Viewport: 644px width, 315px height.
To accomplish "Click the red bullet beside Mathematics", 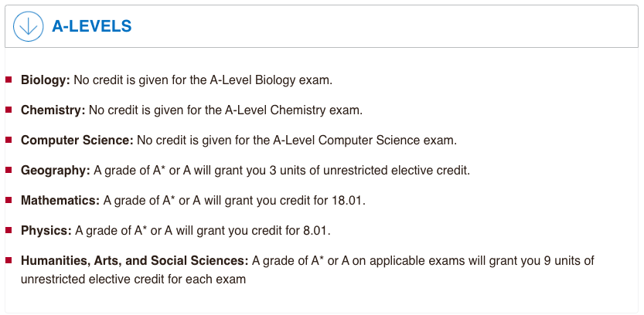I will [x=9, y=200].
